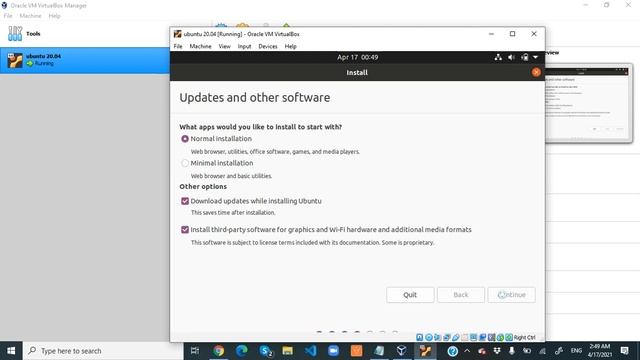Select Normal installation radio button
This screenshot has width=640, height=360.
coord(185,139)
